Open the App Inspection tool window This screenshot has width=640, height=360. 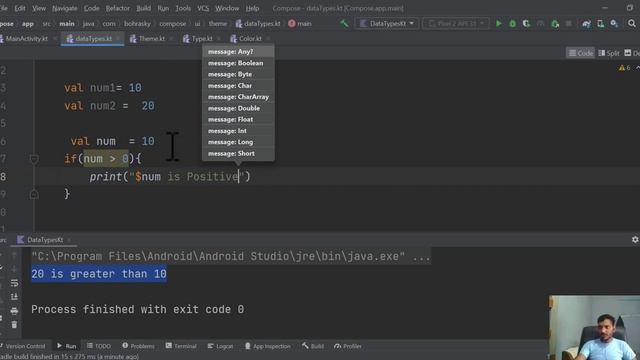tap(268, 346)
